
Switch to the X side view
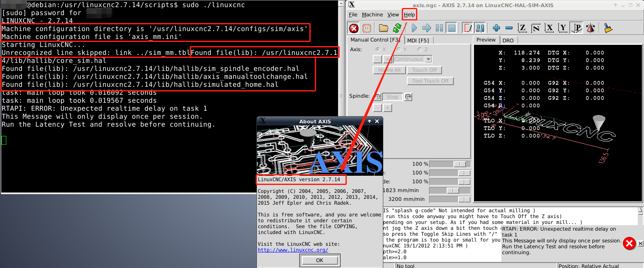point(549,28)
